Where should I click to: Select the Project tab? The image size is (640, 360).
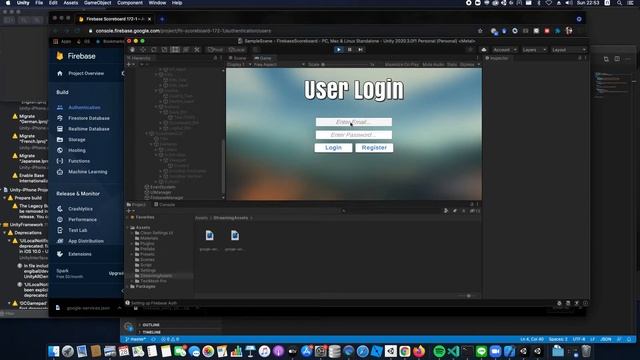[x=136, y=204]
